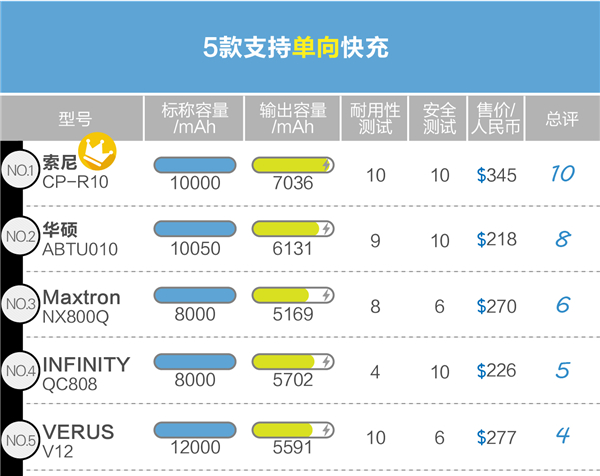Screen dimensions: 600x476
Task: Select the 标称容量/mAh column header
Action: coord(195,118)
